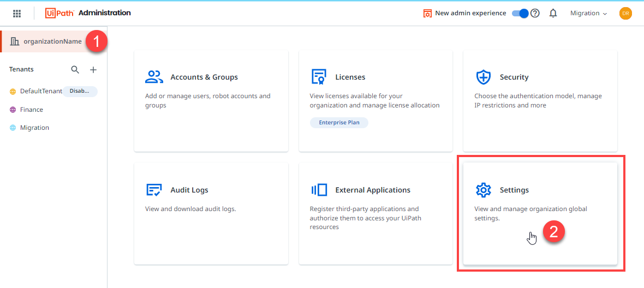Click 'View and manage organization global settings.' text
Image resolution: width=644 pixels, height=288 pixels.
tap(531, 214)
